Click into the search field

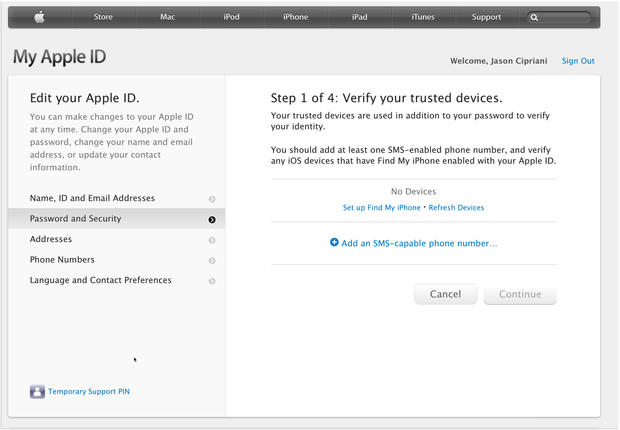(559, 17)
